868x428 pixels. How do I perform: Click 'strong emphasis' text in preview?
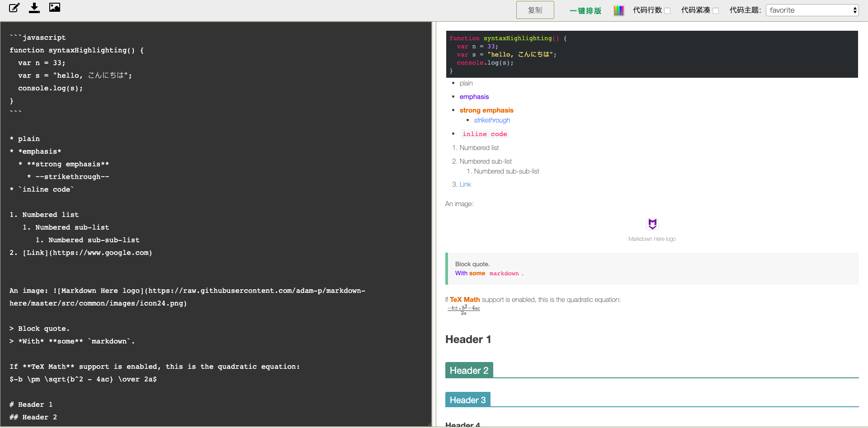[486, 110]
